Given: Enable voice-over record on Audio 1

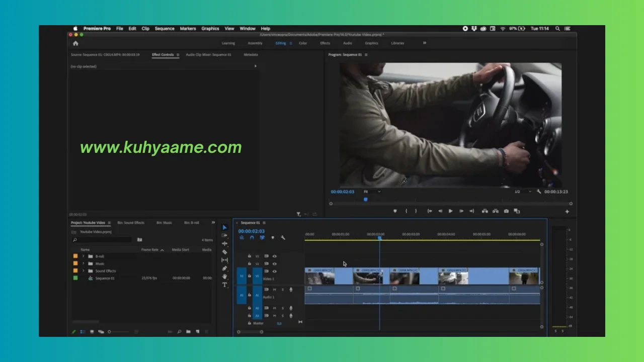Looking at the screenshot, I should (291, 290).
